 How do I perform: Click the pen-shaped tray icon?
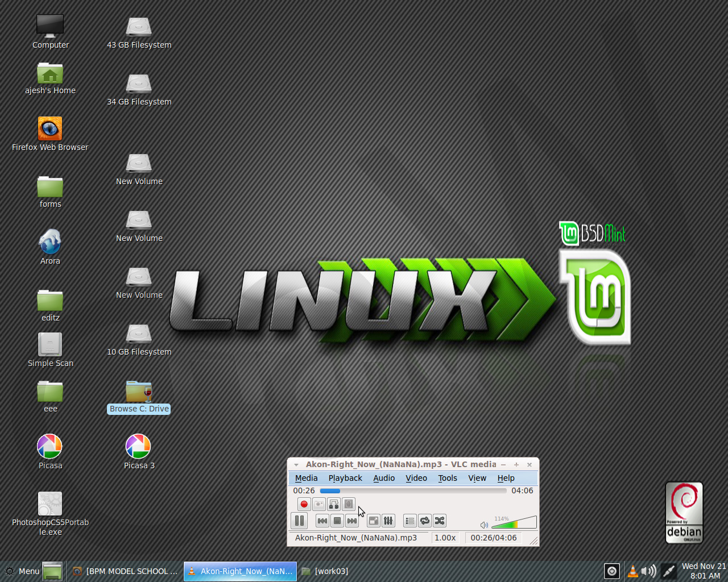click(669, 571)
